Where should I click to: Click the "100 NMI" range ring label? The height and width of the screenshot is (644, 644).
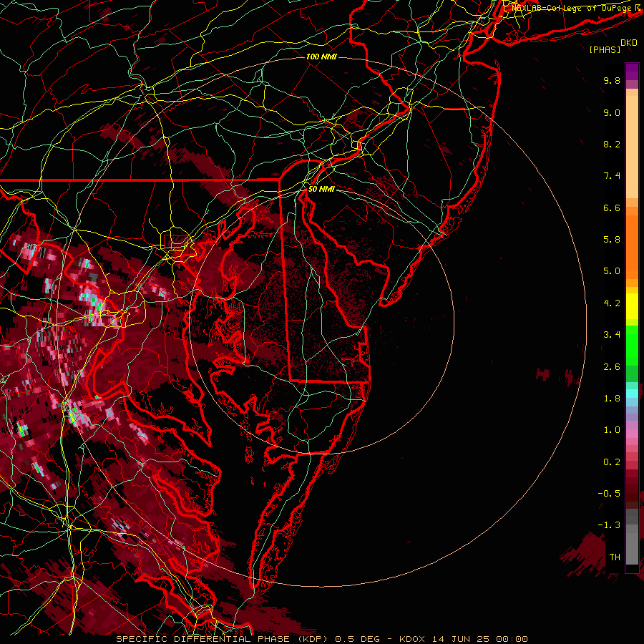point(321,57)
